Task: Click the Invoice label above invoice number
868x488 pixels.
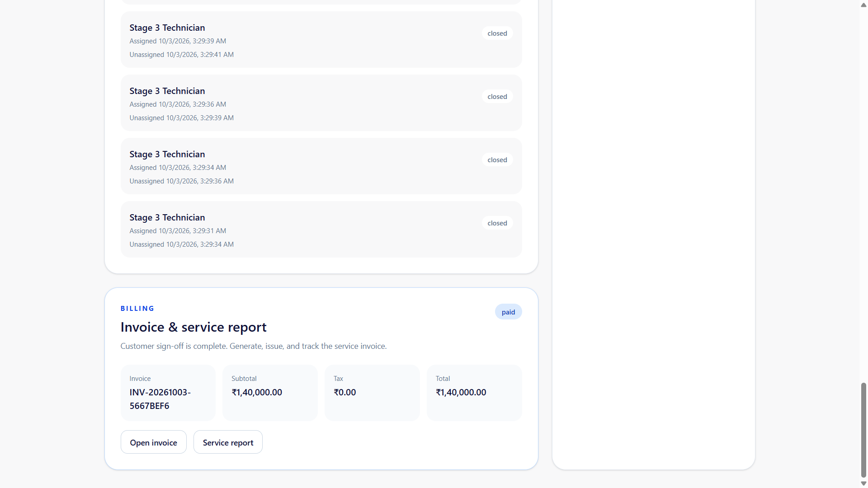Action: pyautogui.click(x=140, y=379)
